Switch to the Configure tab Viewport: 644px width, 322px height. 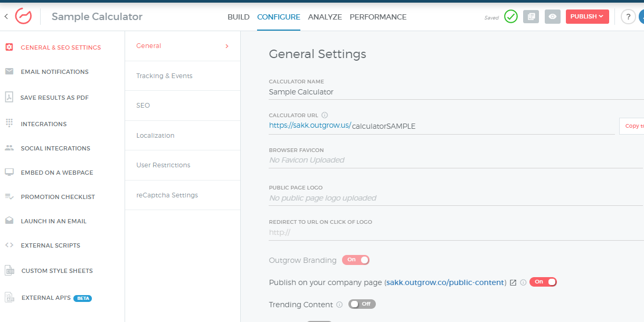[279, 17]
